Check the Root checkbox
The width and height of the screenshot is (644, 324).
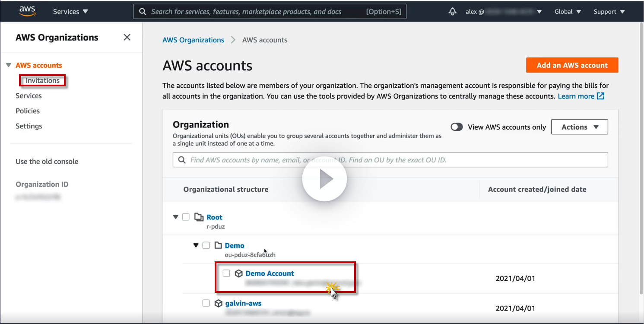pyautogui.click(x=186, y=217)
